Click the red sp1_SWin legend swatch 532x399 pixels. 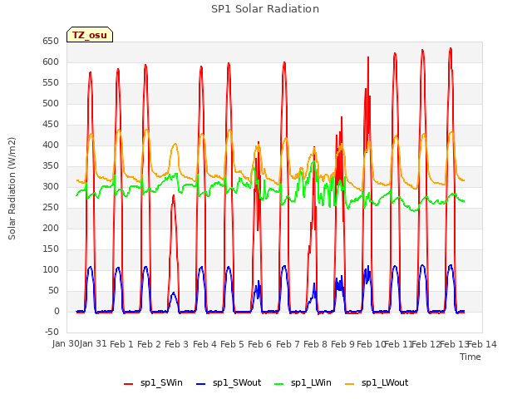pos(128,384)
